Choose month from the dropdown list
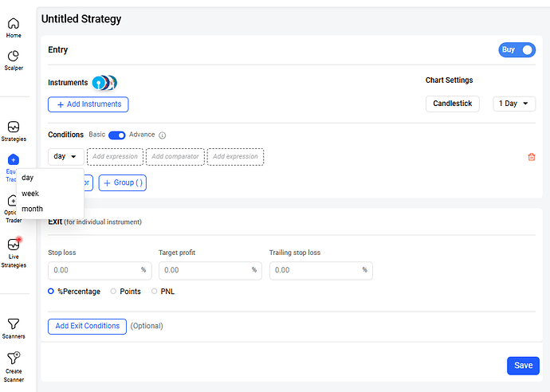This screenshot has width=550, height=392. [x=32, y=209]
